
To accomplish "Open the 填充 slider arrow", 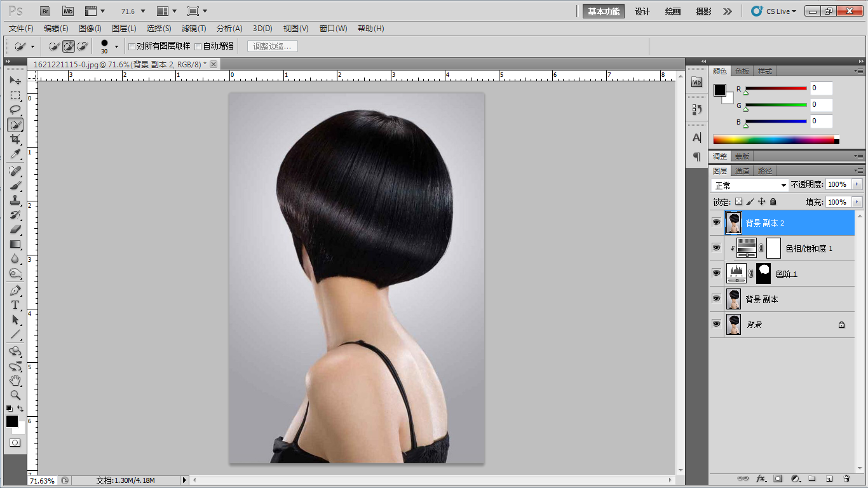I will (x=857, y=202).
